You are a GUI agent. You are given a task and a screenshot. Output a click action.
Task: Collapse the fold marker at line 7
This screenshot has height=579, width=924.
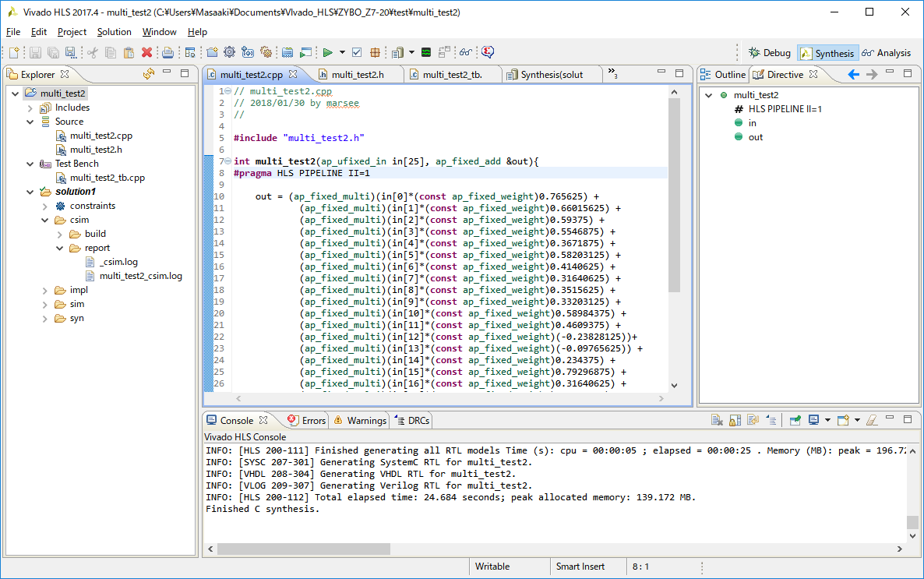pyautogui.click(x=228, y=161)
